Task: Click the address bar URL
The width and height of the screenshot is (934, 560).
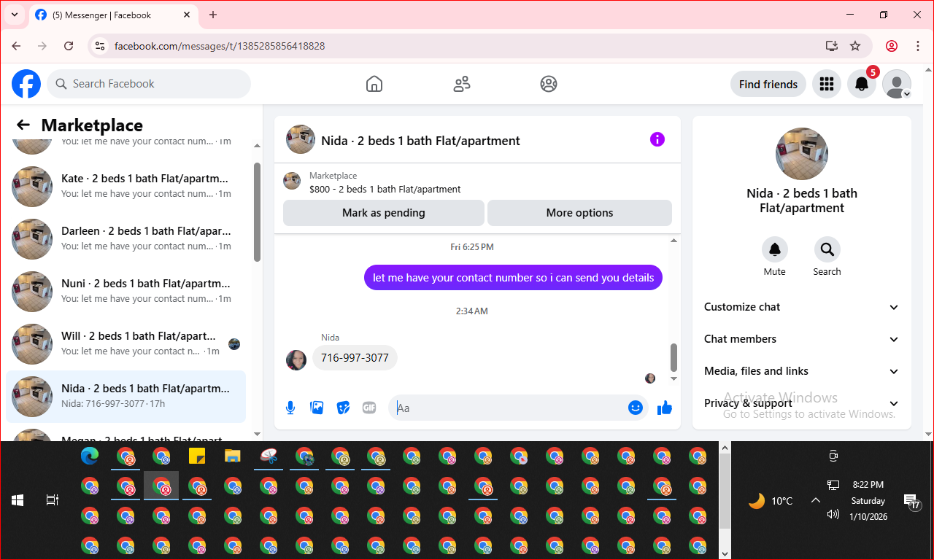Action: coord(220,46)
